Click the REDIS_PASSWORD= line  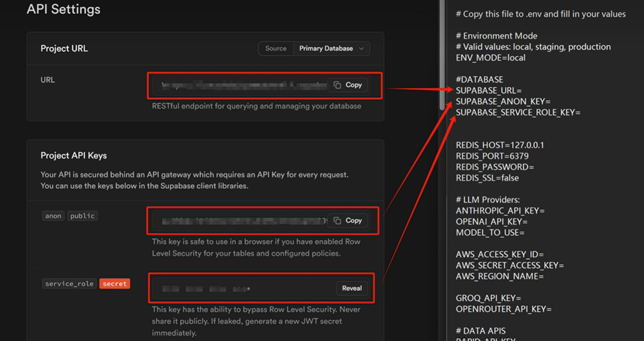click(x=495, y=167)
